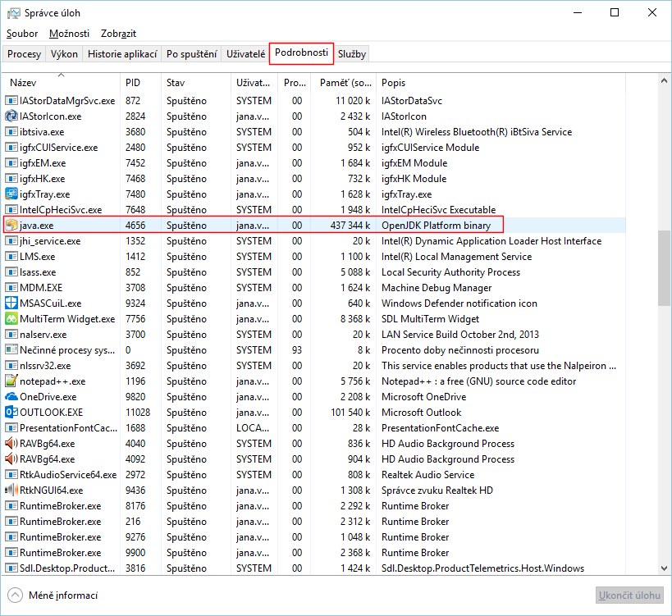The width and height of the screenshot is (672, 616).
Task: Click the RtkAudioService64.exe process icon
Action: tap(11, 475)
